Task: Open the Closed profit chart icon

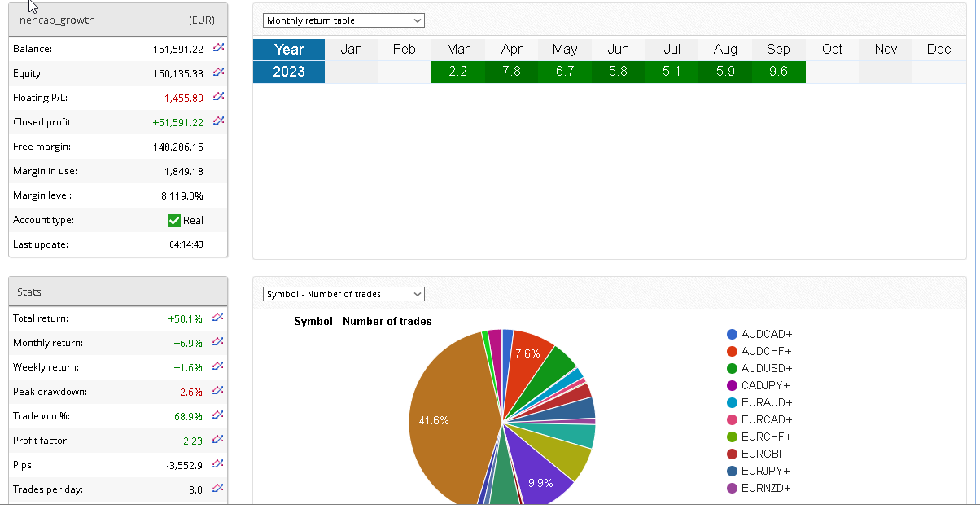Action: click(218, 121)
